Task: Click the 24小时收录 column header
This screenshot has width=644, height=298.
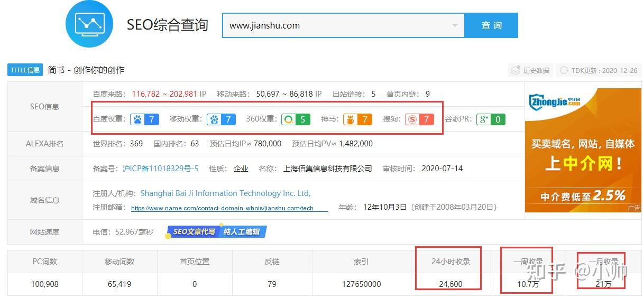Action: coord(450,261)
